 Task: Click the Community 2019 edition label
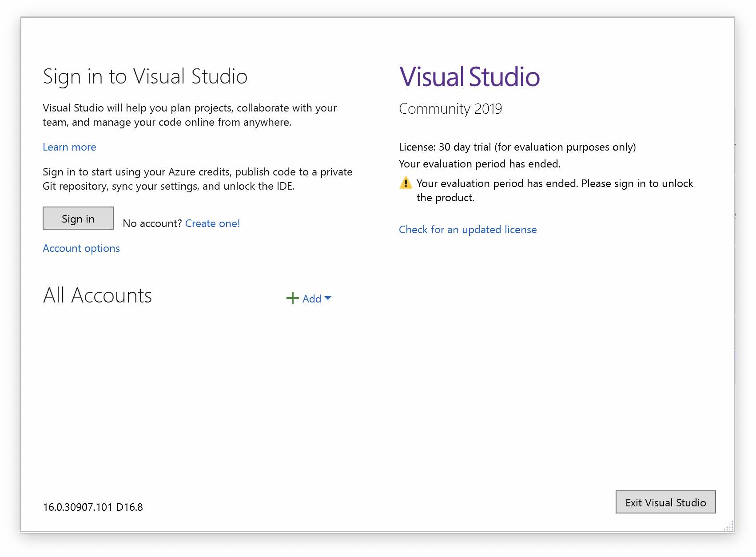coord(450,109)
